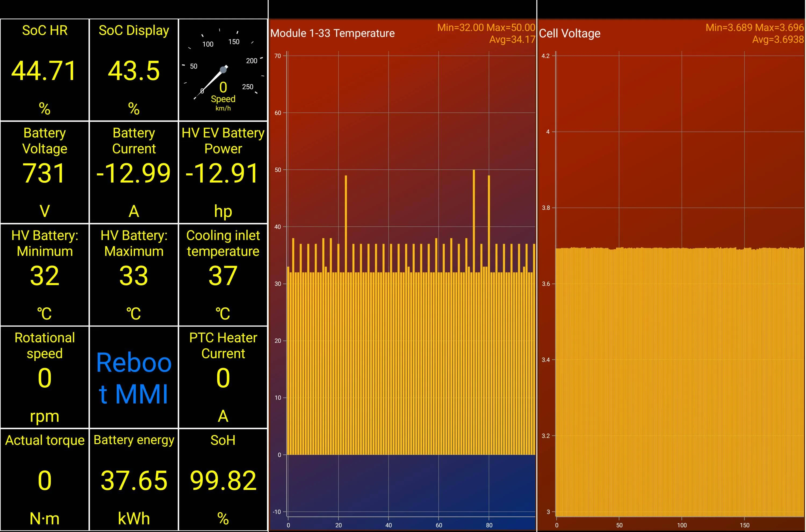Click the 4.2 label on voltage axis

click(545, 56)
